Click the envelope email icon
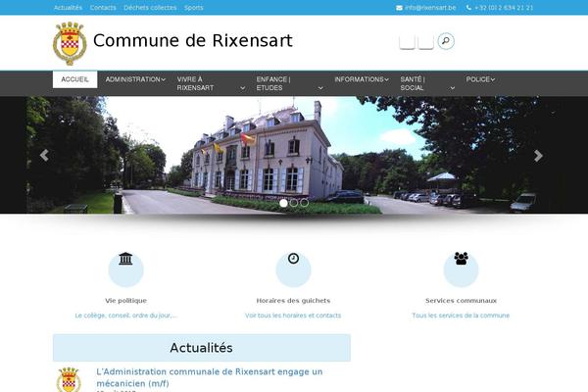This screenshot has width=588, height=392. [399, 8]
